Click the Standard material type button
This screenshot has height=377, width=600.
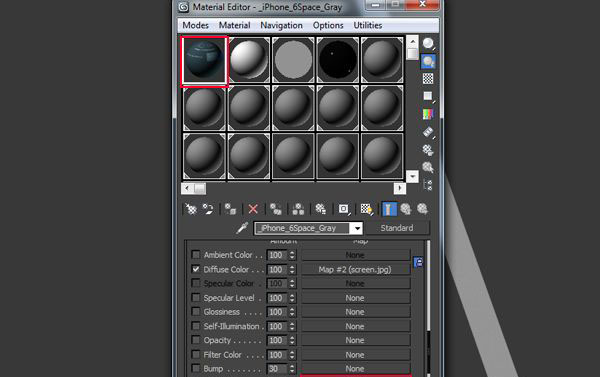click(397, 228)
